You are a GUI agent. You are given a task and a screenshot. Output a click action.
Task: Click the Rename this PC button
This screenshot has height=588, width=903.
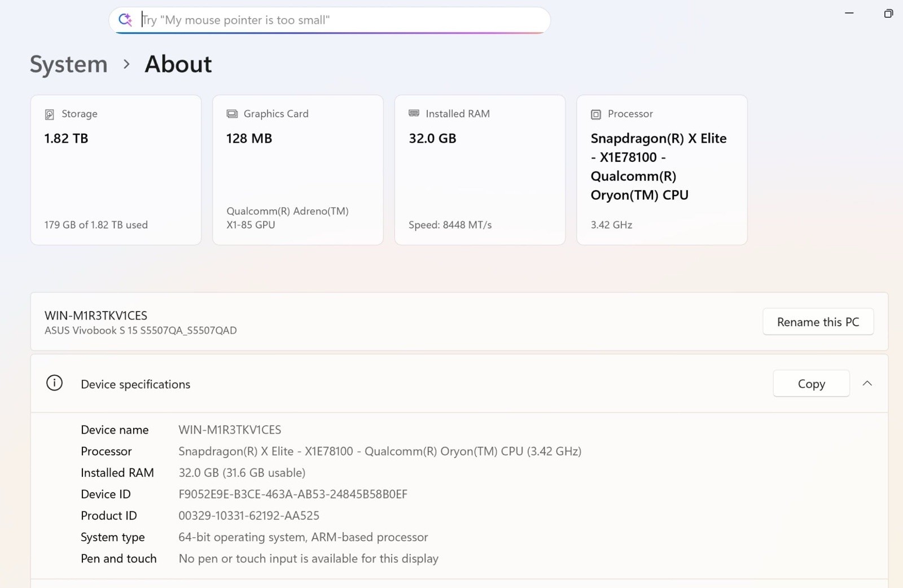pos(818,322)
